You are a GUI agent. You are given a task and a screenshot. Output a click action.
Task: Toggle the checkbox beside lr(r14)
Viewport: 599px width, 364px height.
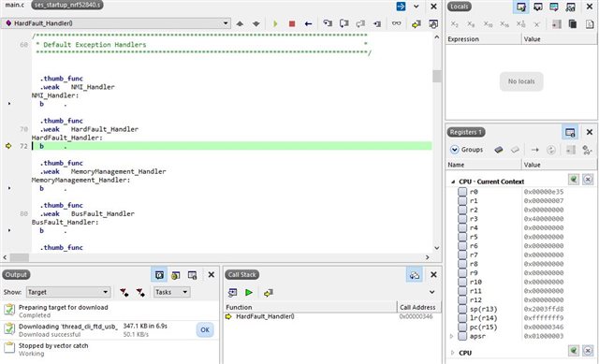point(462,318)
